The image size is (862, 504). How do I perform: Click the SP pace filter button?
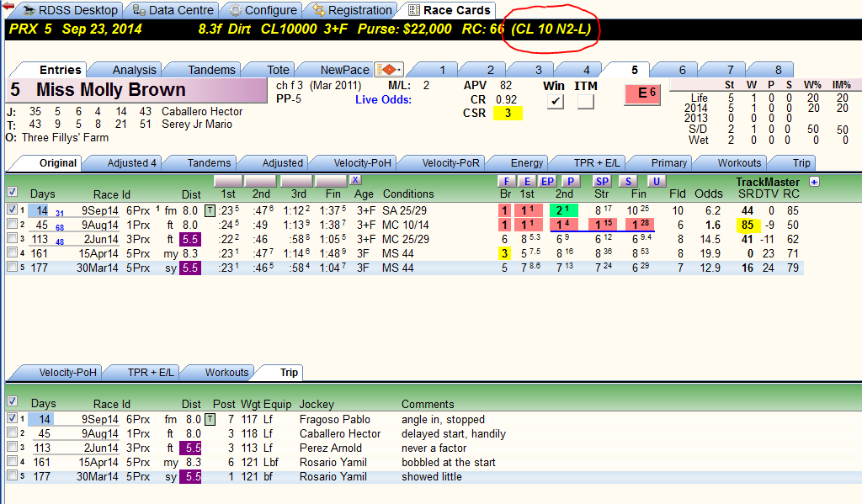(602, 182)
